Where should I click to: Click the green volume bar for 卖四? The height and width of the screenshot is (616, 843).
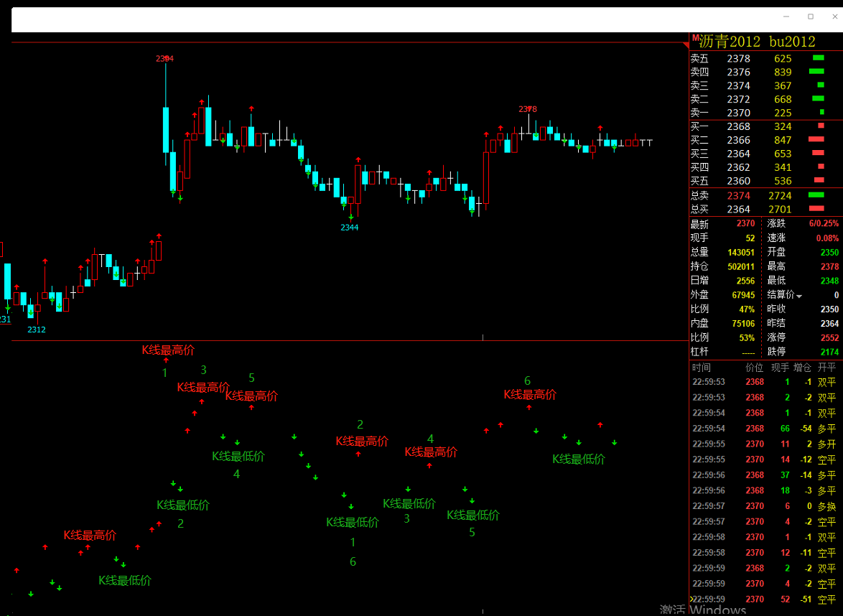[x=816, y=72]
